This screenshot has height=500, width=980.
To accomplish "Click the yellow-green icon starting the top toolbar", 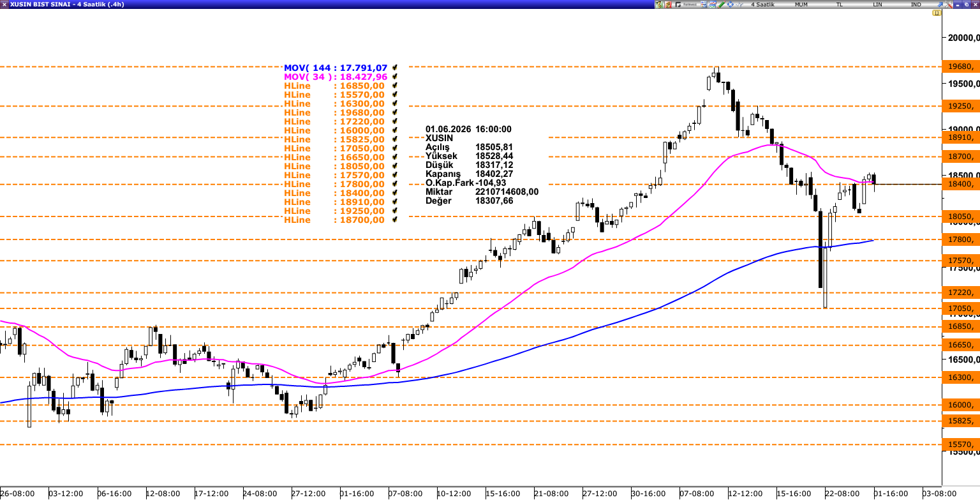I will [658, 4].
